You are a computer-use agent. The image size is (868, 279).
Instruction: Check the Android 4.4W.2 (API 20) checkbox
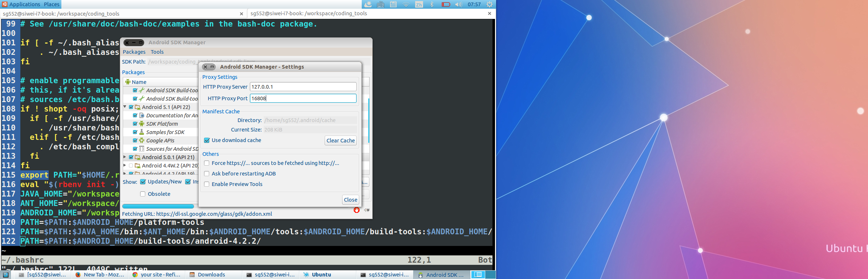pos(131,165)
